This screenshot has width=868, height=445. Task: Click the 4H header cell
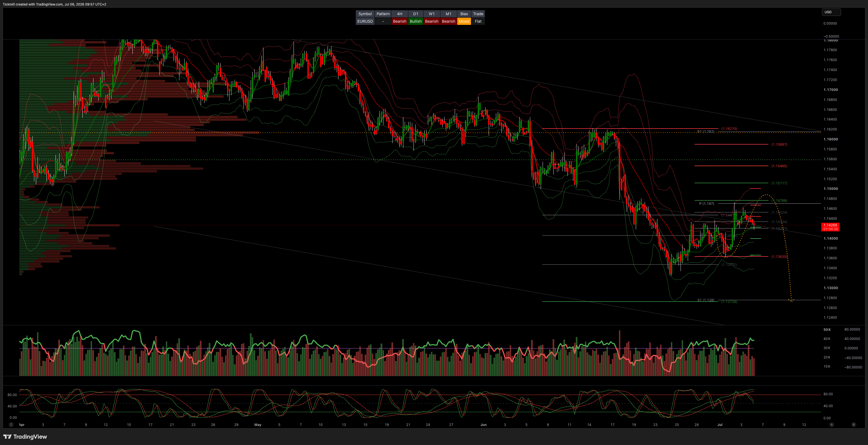tap(399, 14)
